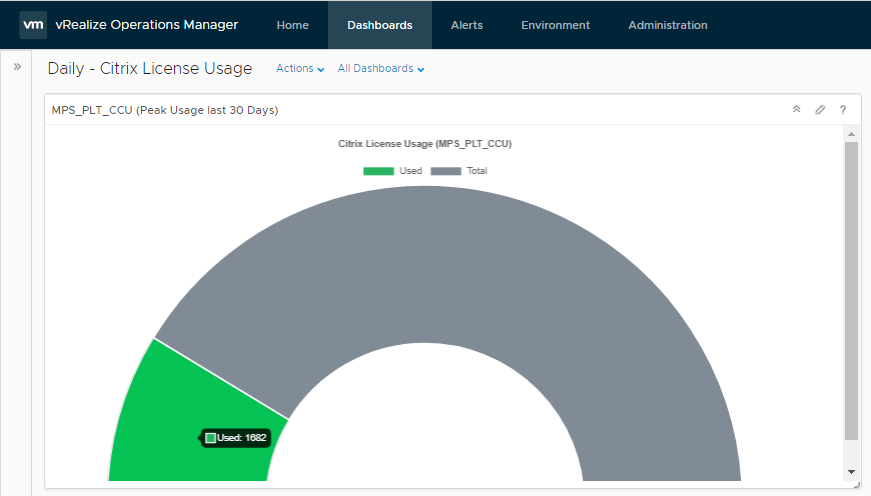Open widget help question mark icon
This screenshot has width=871, height=496.
[x=843, y=110]
